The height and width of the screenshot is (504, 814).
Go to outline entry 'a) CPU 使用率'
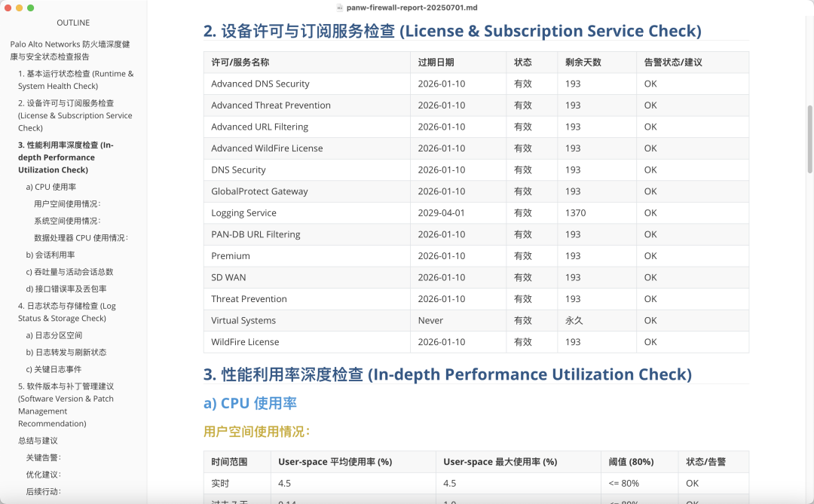51,187
